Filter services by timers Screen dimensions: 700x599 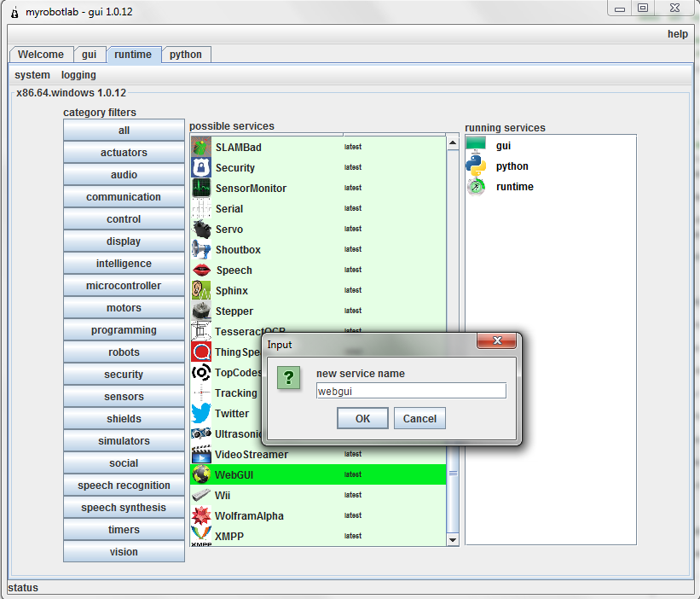[x=124, y=530]
